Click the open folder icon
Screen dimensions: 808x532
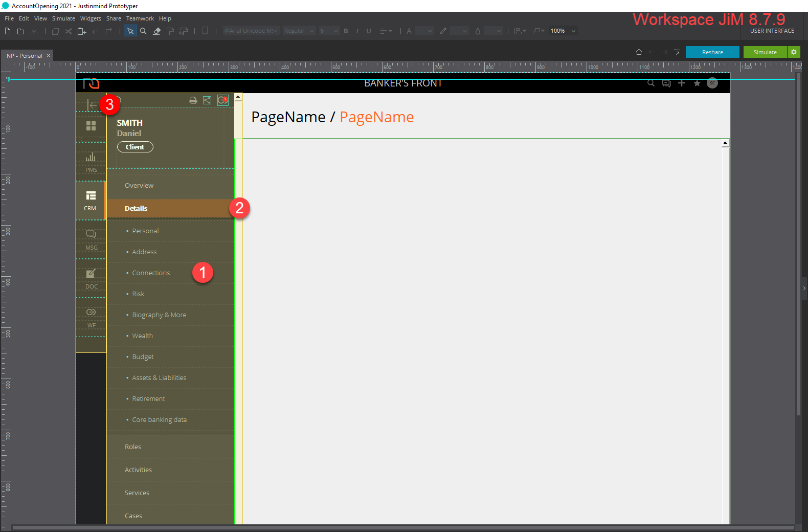pos(21,31)
